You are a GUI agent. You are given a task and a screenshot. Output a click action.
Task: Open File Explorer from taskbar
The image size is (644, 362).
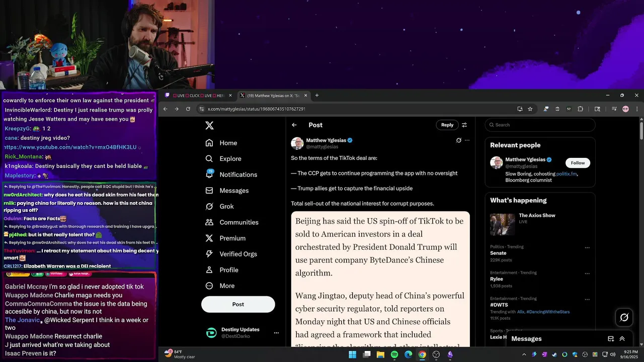pyautogui.click(x=380, y=354)
